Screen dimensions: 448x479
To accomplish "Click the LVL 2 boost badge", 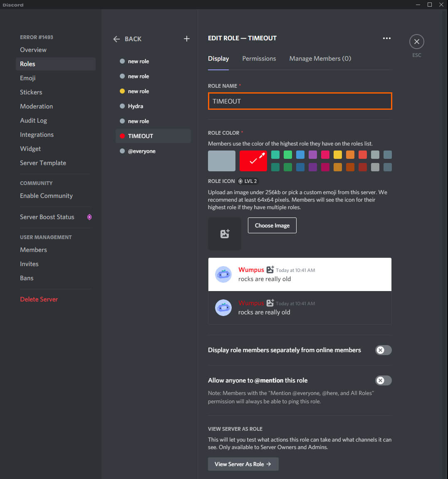I will [248, 181].
